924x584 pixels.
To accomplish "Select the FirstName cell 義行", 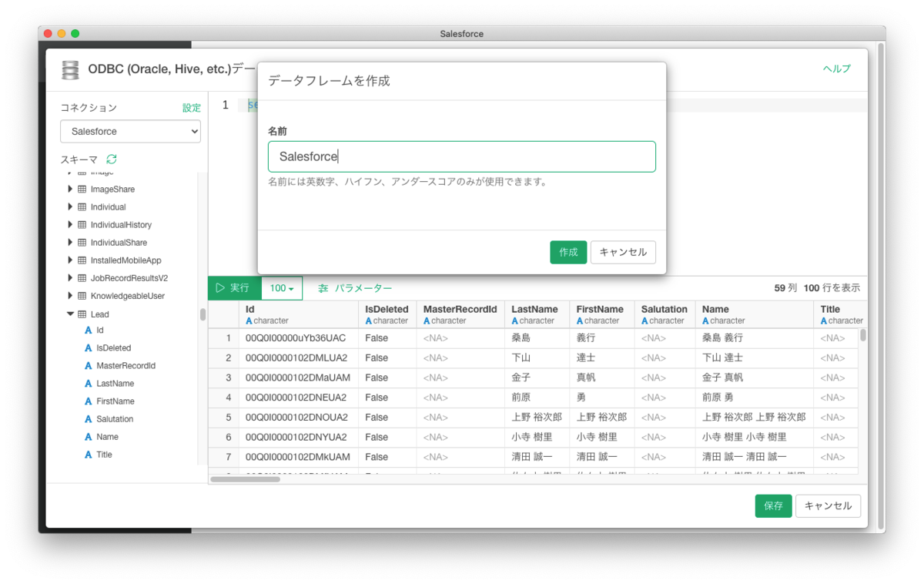I will (x=602, y=338).
